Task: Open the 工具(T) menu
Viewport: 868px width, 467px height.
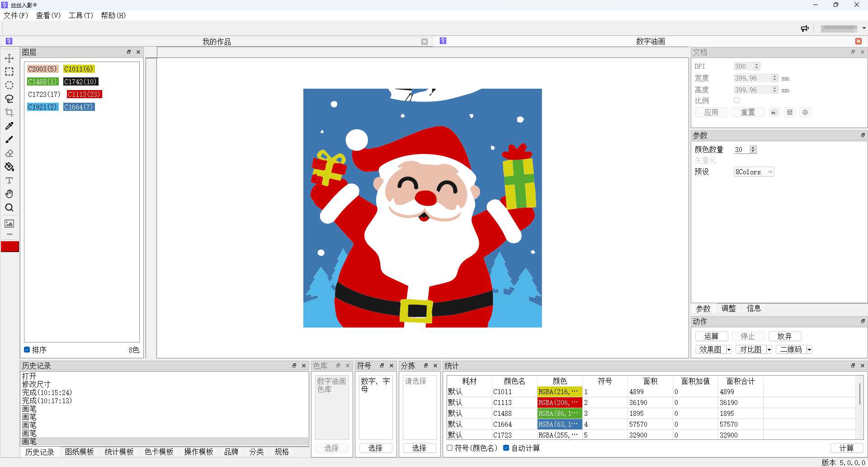Action: tap(80, 15)
